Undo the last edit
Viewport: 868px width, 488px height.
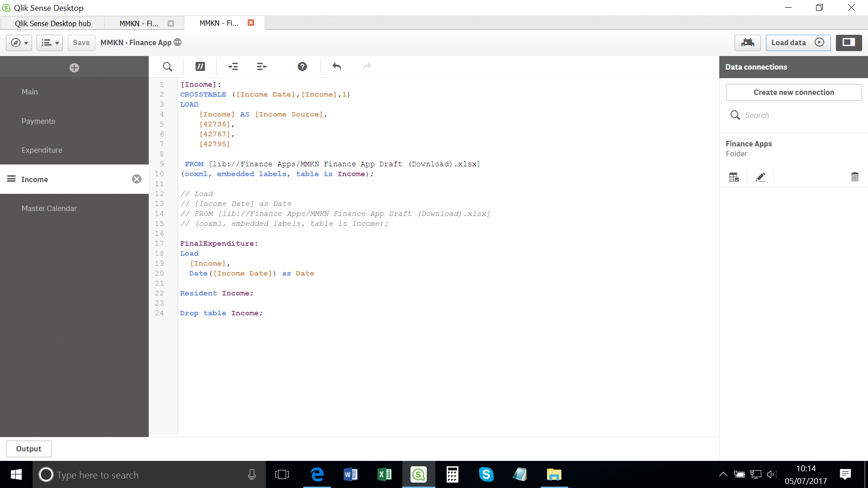[337, 66]
